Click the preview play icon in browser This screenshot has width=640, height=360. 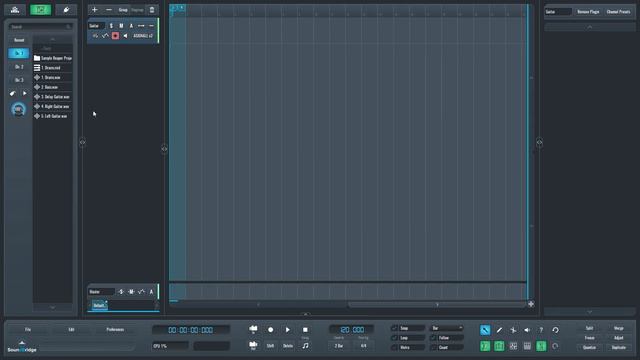tap(24, 93)
